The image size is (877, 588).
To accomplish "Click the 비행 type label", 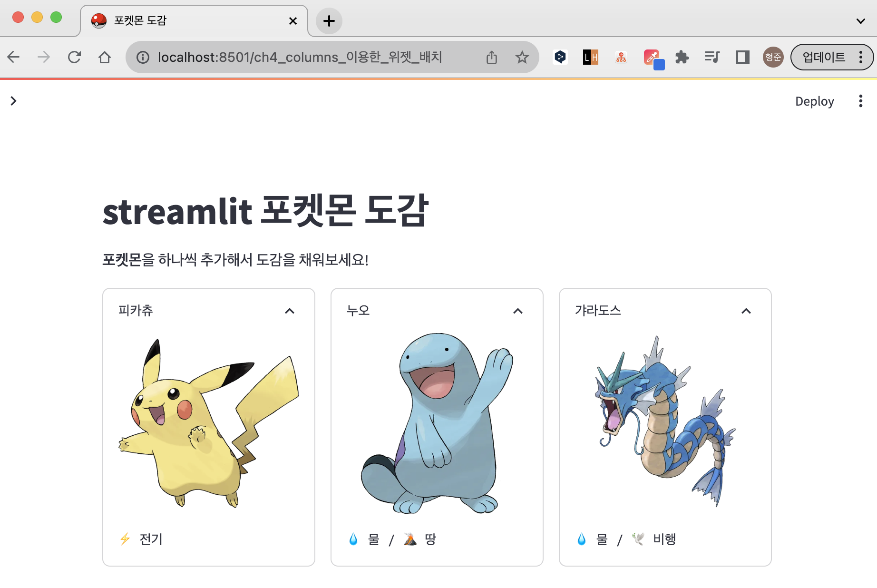I will click(664, 539).
